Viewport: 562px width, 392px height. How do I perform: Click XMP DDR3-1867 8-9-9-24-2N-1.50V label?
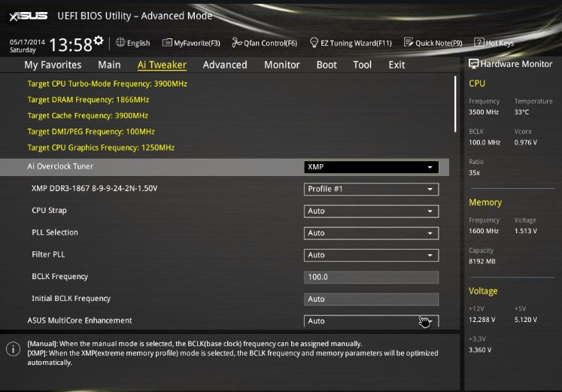pos(95,188)
